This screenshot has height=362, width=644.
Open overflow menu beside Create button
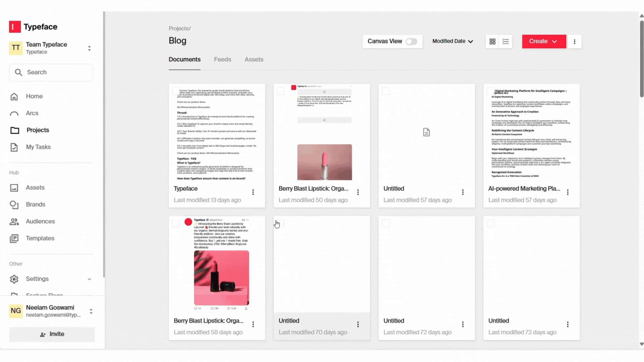(x=574, y=42)
